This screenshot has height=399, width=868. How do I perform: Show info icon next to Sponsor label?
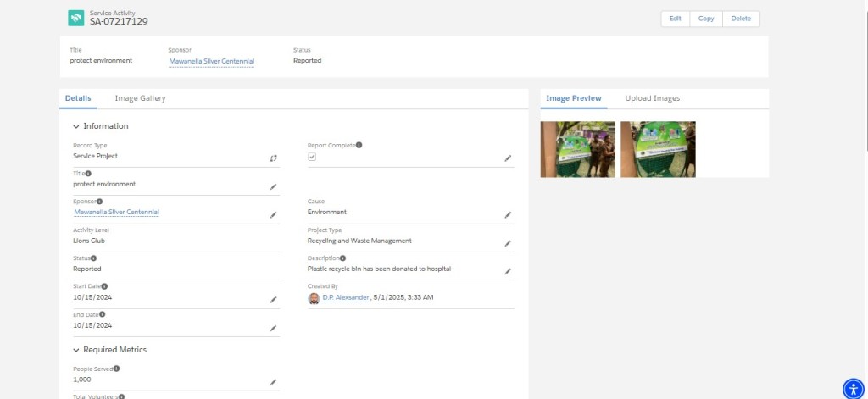[100, 202]
